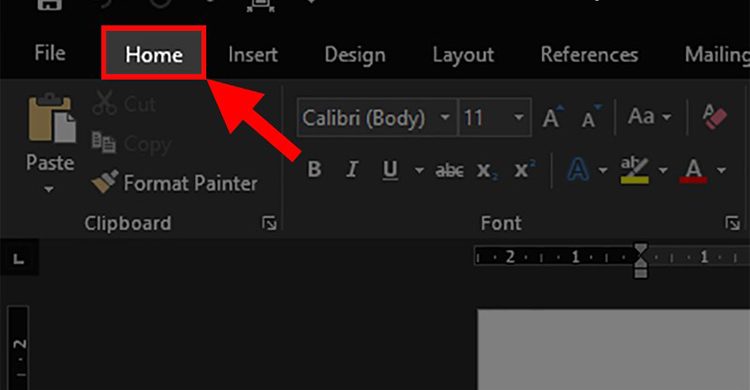Open the References tab

[589, 55]
